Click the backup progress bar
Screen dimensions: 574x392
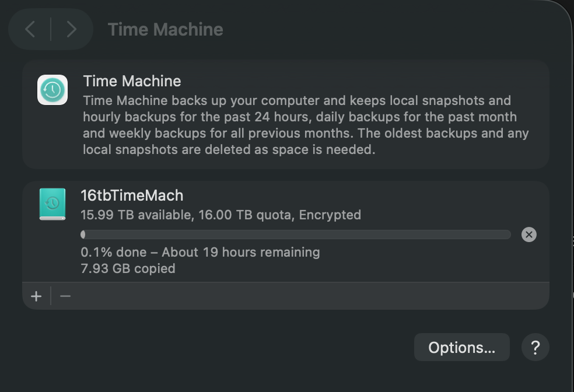click(x=295, y=235)
